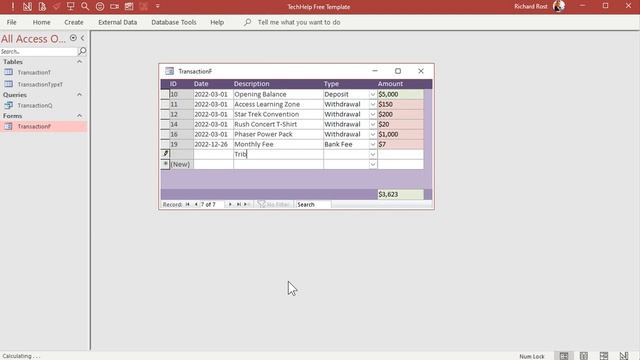This screenshot has height=360, width=640.
Task: Collapse the Forms group
Action: tap(80, 116)
